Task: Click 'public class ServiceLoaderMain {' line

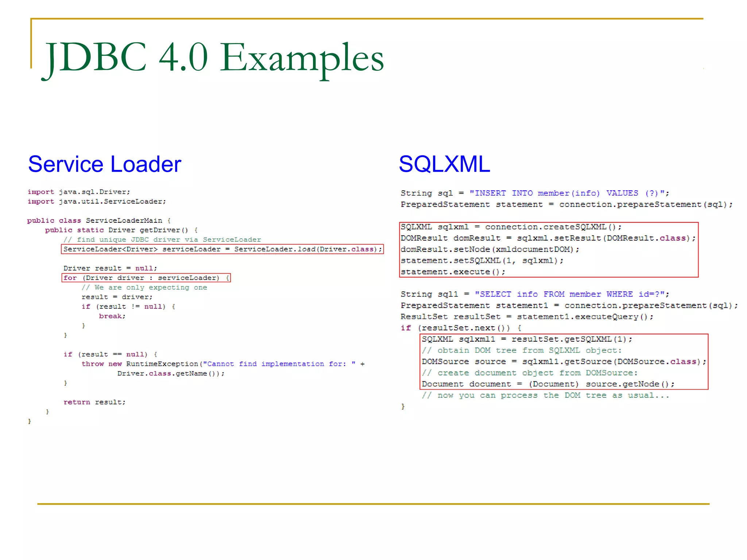Action: [x=99, y=221]
